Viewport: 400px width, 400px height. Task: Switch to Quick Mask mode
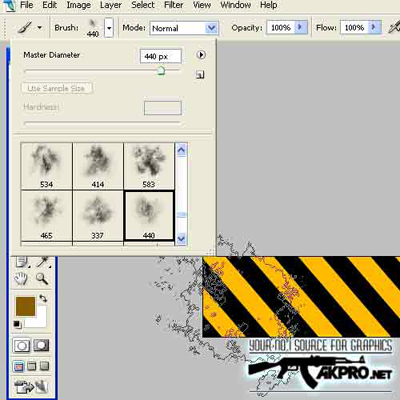(x=41, y=346)
